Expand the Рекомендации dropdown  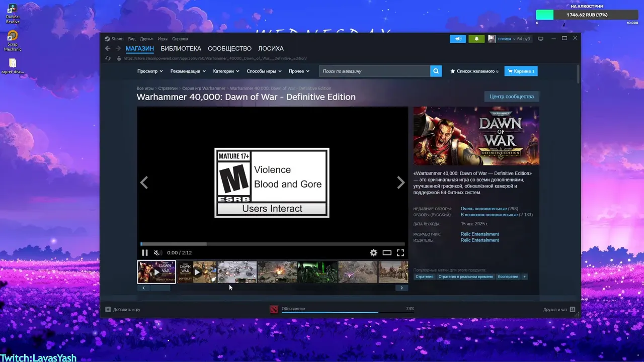coord(187,71)
